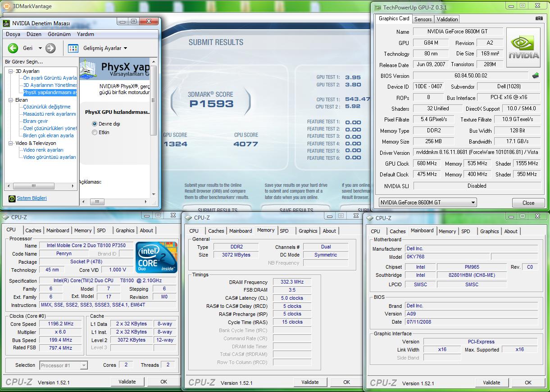Click the NVIDIA logo in GPU-Z
This screenshot has width=550, height=392.
(x=524, y=48)
